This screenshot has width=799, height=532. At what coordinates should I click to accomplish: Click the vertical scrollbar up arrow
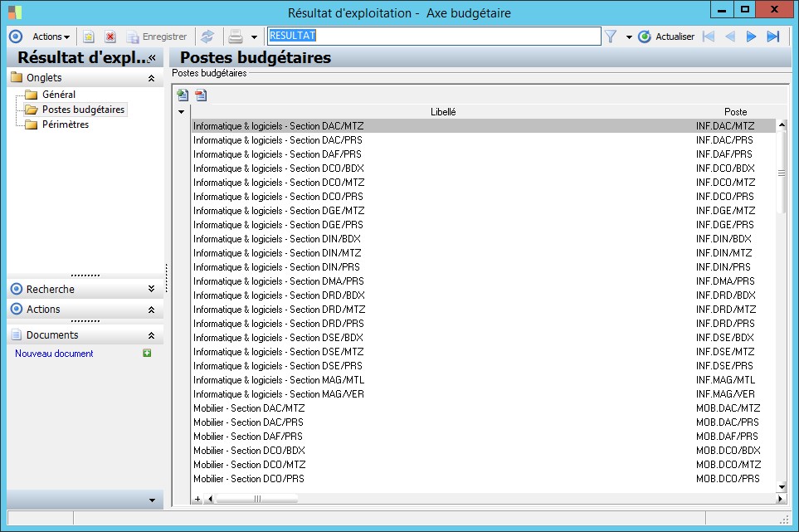coord(782,124)
